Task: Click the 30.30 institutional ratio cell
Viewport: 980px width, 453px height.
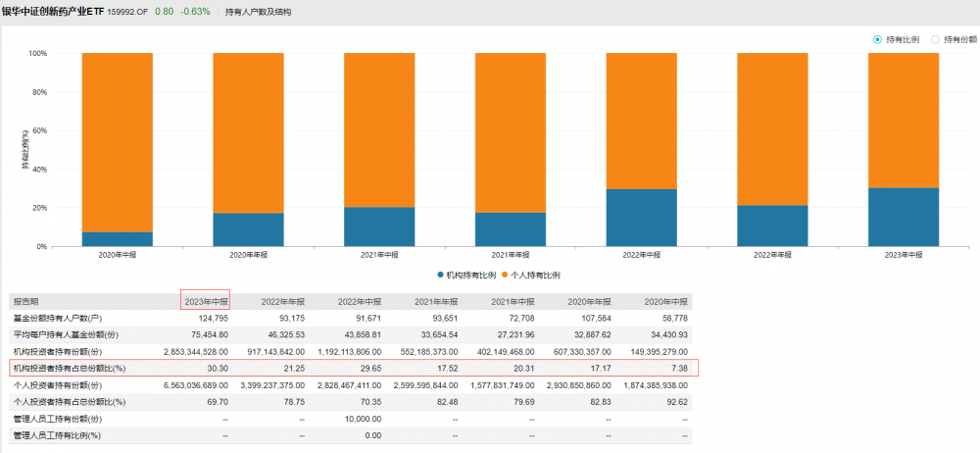Action: tap(217, 368)
